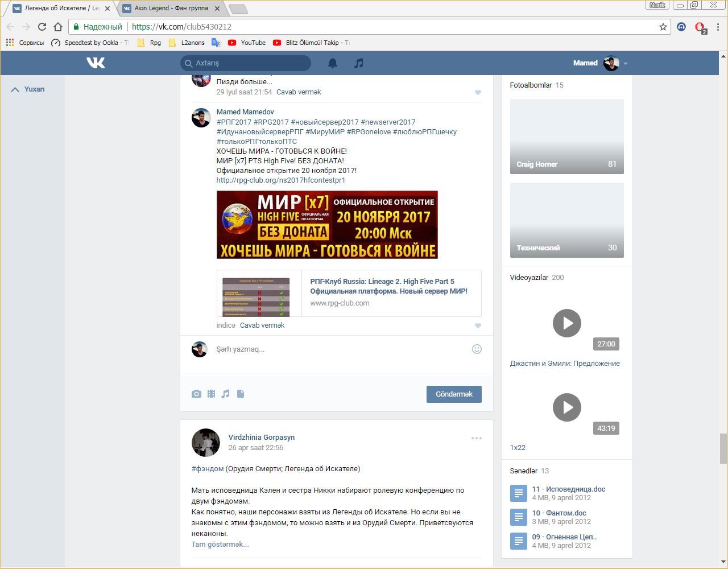Open VK home via the logo

[x=96, y=63]
